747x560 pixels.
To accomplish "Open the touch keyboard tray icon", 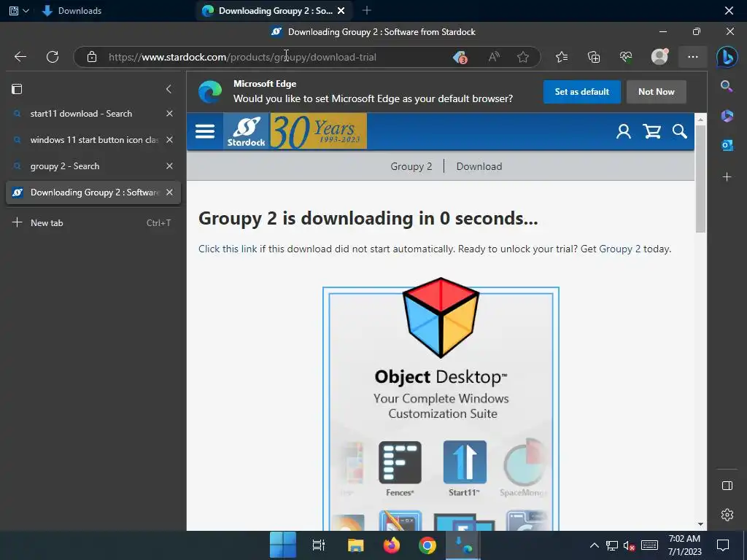I will pos(649,545).
